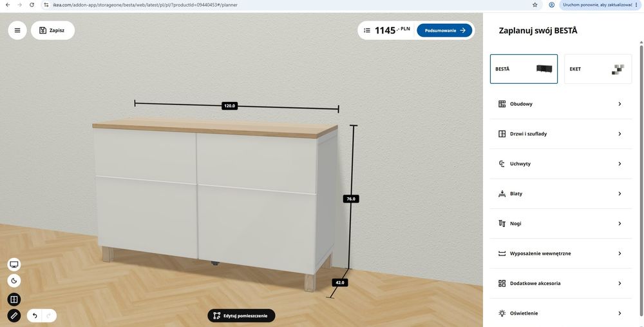Undo the last change
The width and height of the screenshot is (644, 327).
click(35, 316)
